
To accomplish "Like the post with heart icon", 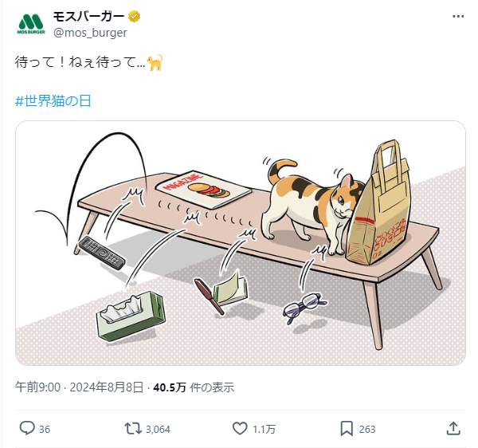I will [240, 428].
